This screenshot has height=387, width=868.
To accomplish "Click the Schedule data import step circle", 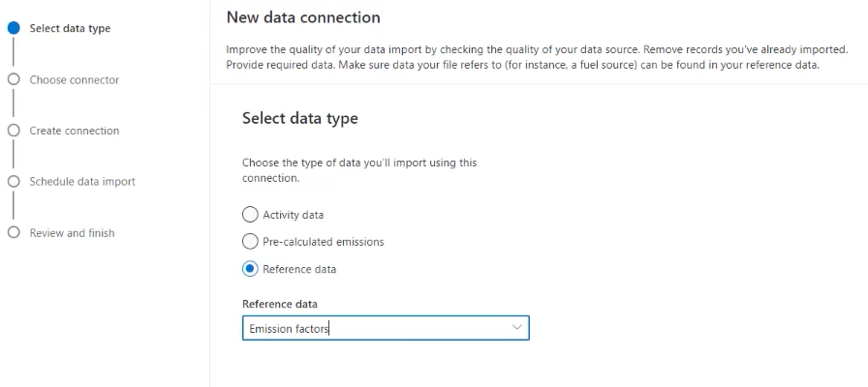I will [x=14, y=181].
